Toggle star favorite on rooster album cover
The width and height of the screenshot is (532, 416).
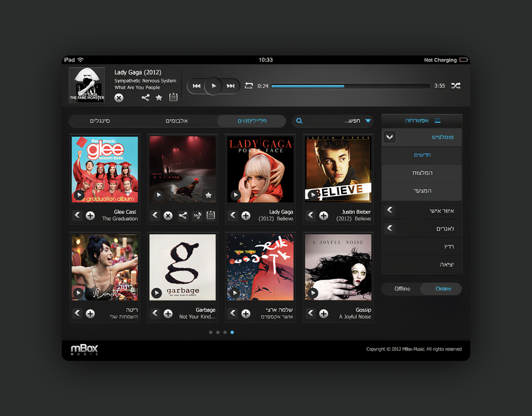coord(208,195)
